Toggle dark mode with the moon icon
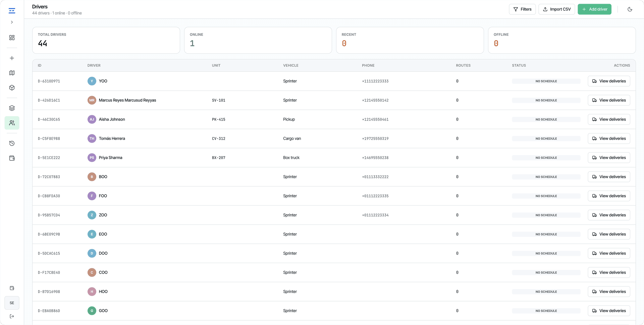Image resolution: width=644 pixels, height=325 pixels. tap(630, 9)
